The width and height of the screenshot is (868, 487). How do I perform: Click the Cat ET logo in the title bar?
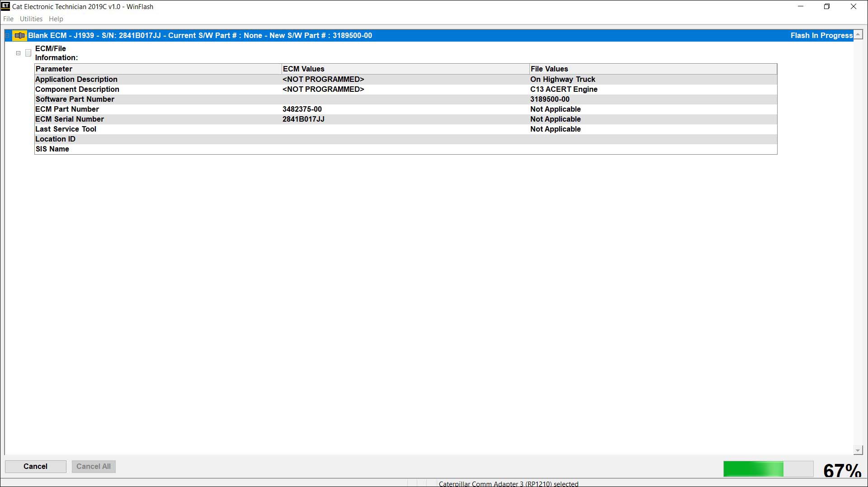[5, 6]
